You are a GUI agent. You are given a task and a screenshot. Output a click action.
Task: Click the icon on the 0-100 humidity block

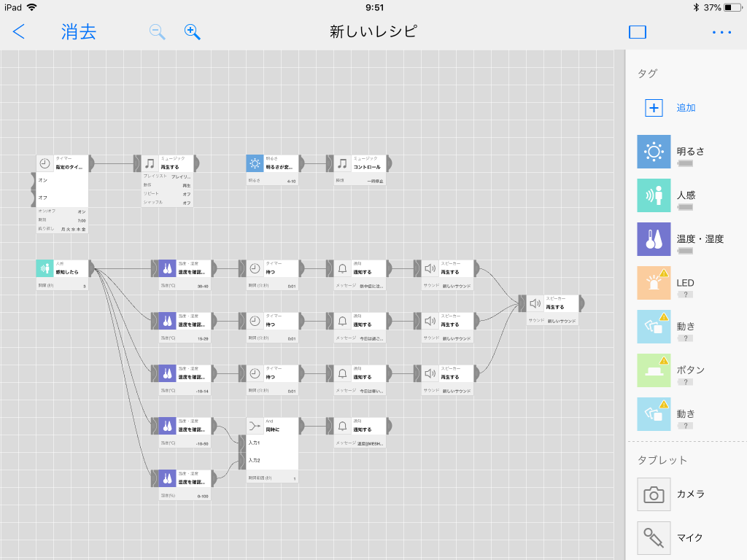(x=167, y=478)
